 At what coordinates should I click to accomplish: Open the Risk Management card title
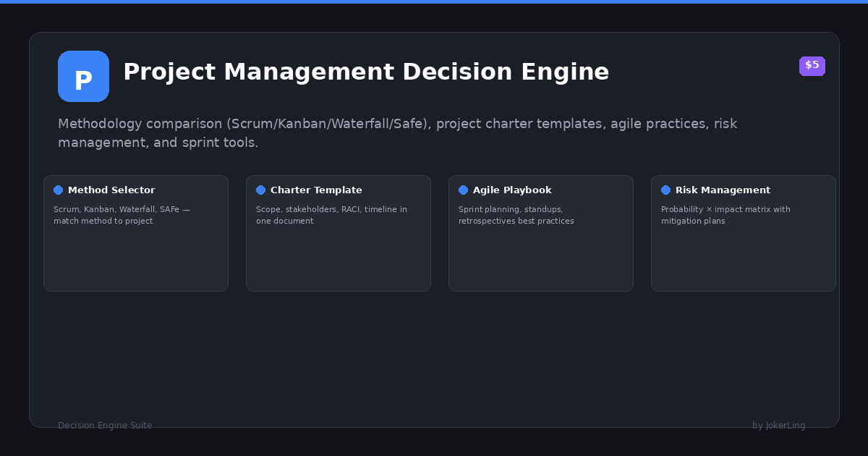pos(723,190)
